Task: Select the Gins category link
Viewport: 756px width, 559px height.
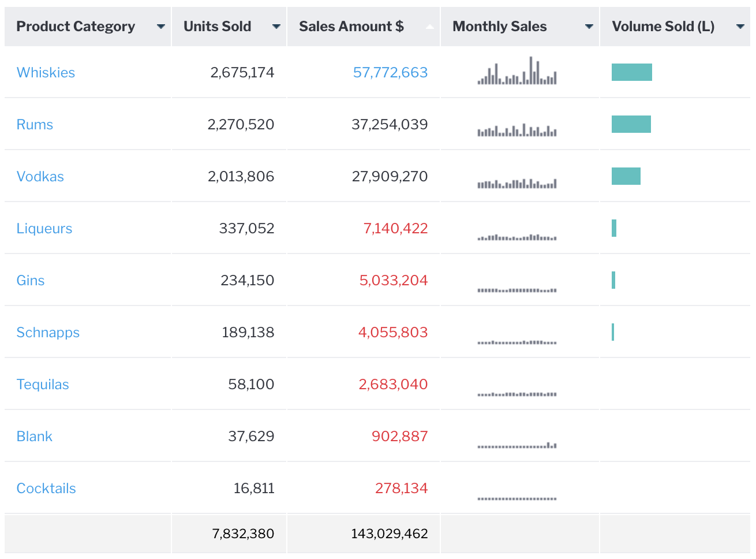Action: 31,281
